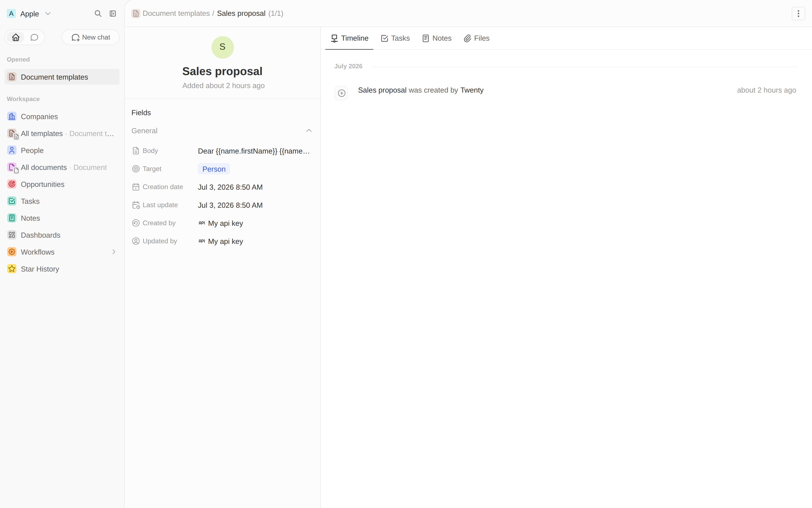Click the Creation date calendar icon
Image resolution: width=812 pixels, height=508 pixels.
pyautogui.click(x=136, y=187)
